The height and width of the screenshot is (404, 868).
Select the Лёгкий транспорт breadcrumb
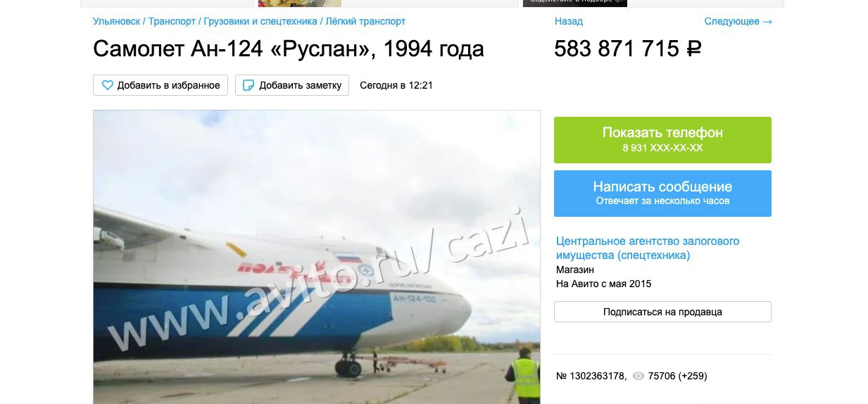(365, 22)
